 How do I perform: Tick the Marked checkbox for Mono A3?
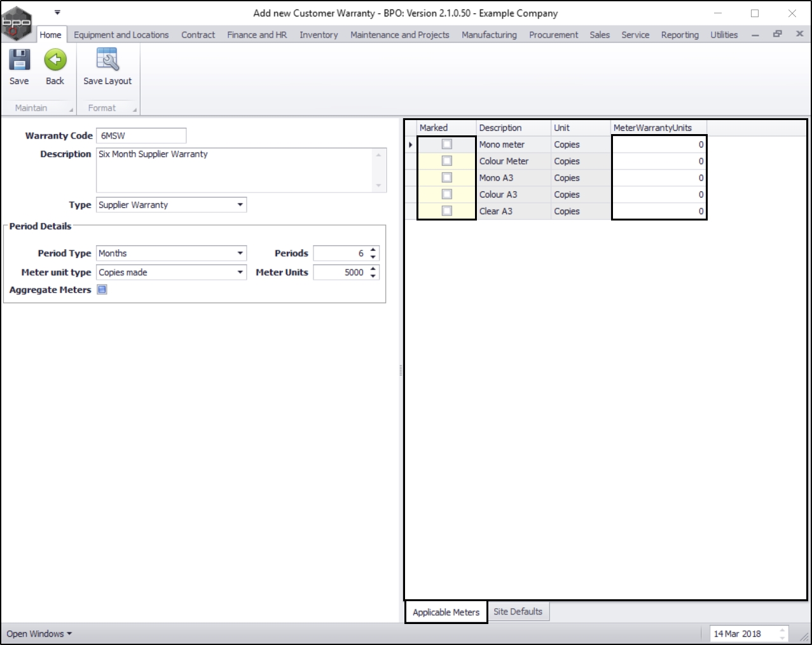(x=447, y=177)
